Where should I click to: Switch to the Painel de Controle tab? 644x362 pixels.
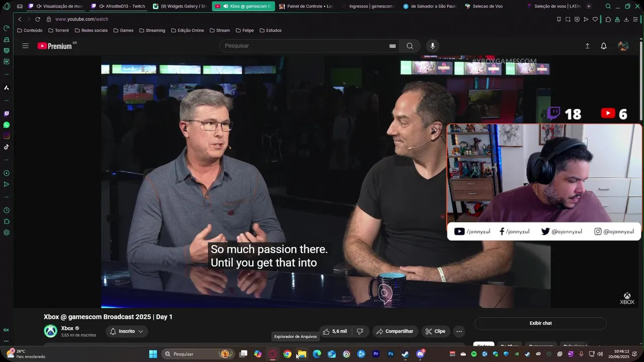tap(306, 6)
